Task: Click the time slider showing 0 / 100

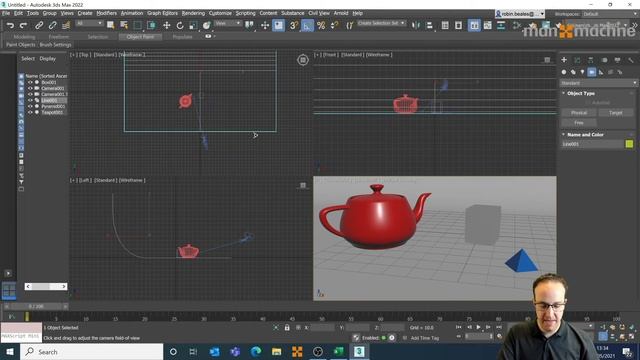Action: click(x=36, y=306)
